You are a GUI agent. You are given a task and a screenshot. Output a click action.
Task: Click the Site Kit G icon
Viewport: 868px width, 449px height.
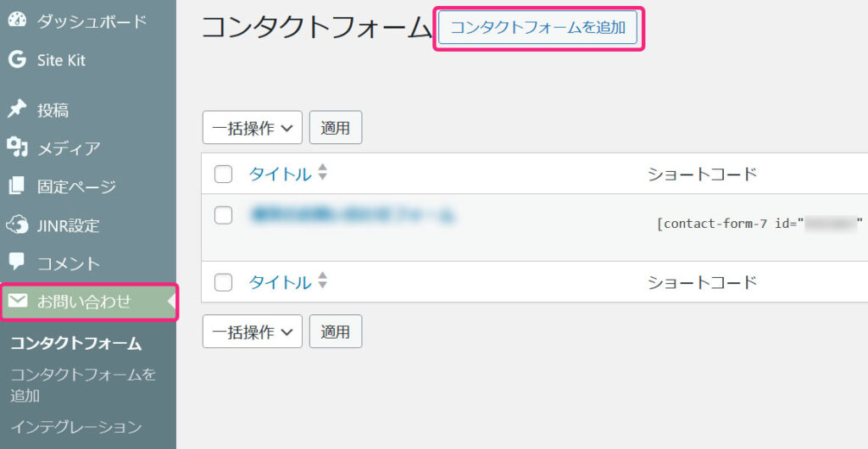pos(17,60)
